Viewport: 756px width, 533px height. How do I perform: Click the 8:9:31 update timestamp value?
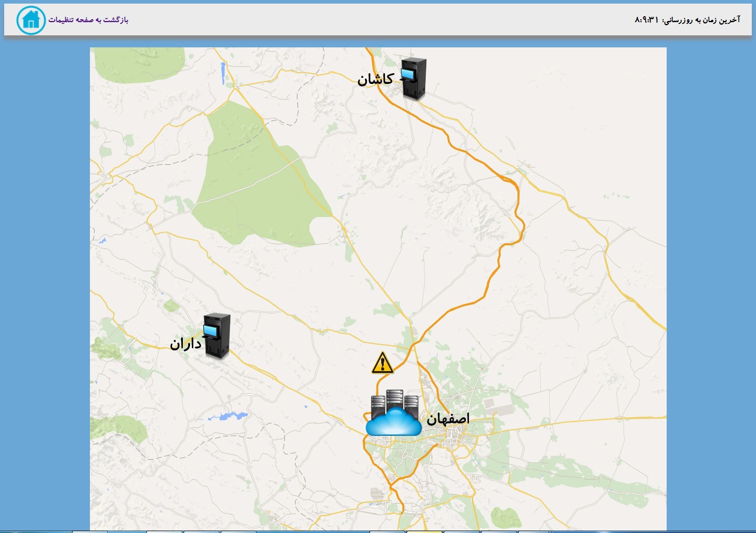click(646, 20)
